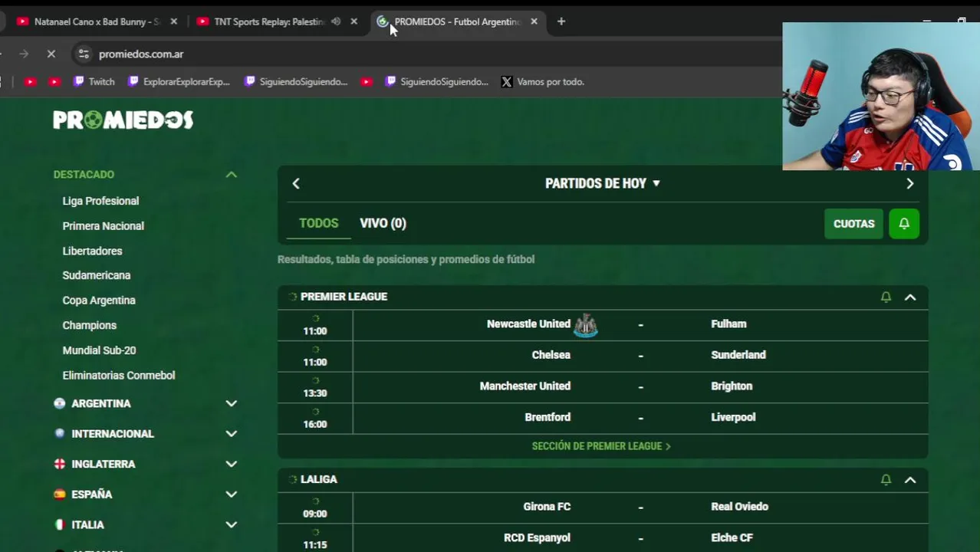
Task: Open RCD Espanyol vs Elche CF match
Action: pyautogui.click(x=603, y=538)
